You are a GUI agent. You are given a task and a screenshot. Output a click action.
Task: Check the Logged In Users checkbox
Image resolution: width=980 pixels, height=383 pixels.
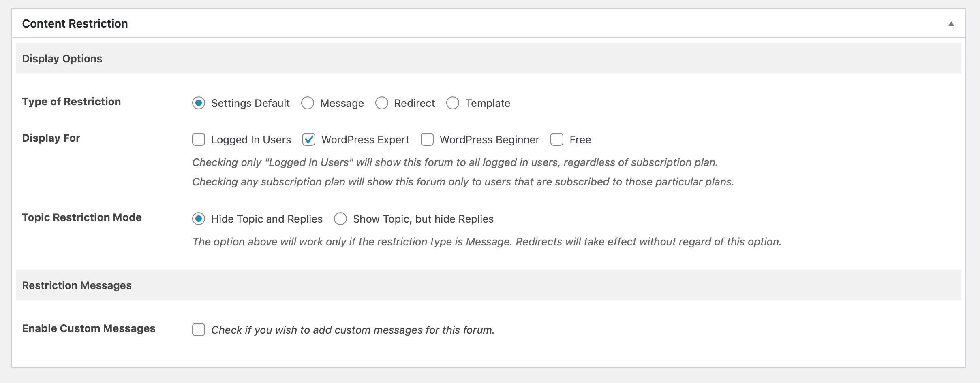(x=199, y=140)
